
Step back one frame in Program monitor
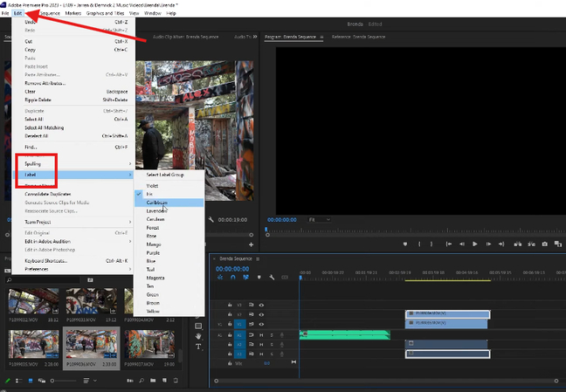pyautogui.click(x=462, y=244)
